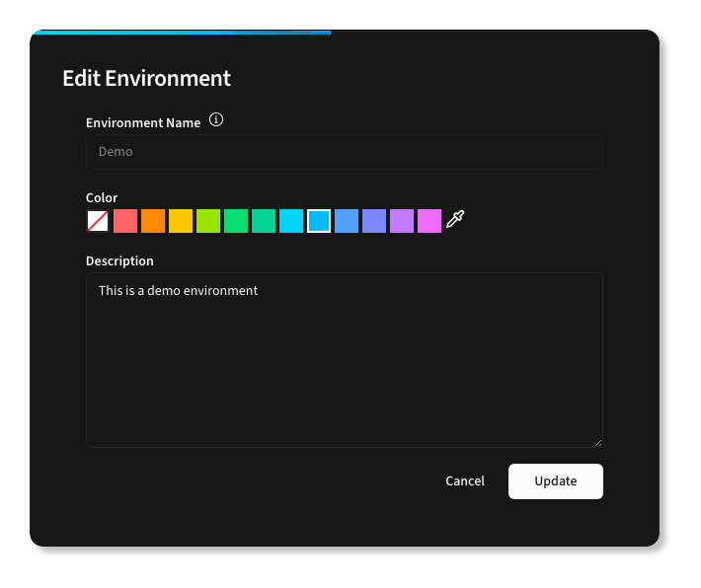Select the pink swatch next to eyedropper
This screenshot has width=701, height=588.
click(429, 221)
